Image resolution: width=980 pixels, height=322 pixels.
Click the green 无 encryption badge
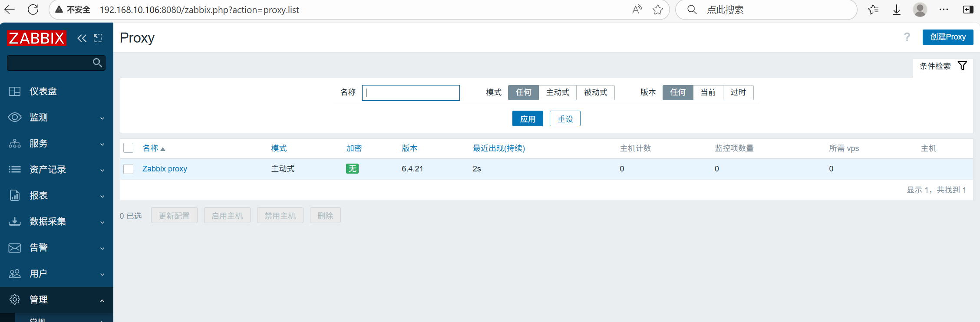(352, 168)
